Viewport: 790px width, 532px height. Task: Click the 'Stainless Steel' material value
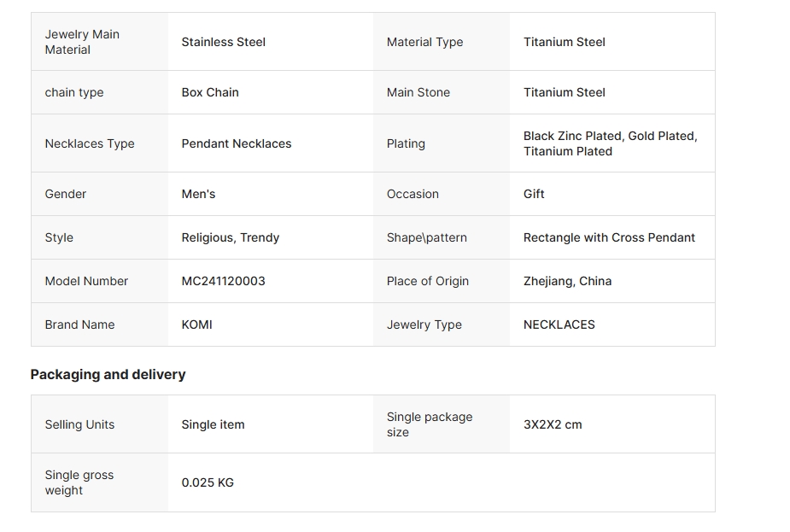coord(223,42)
